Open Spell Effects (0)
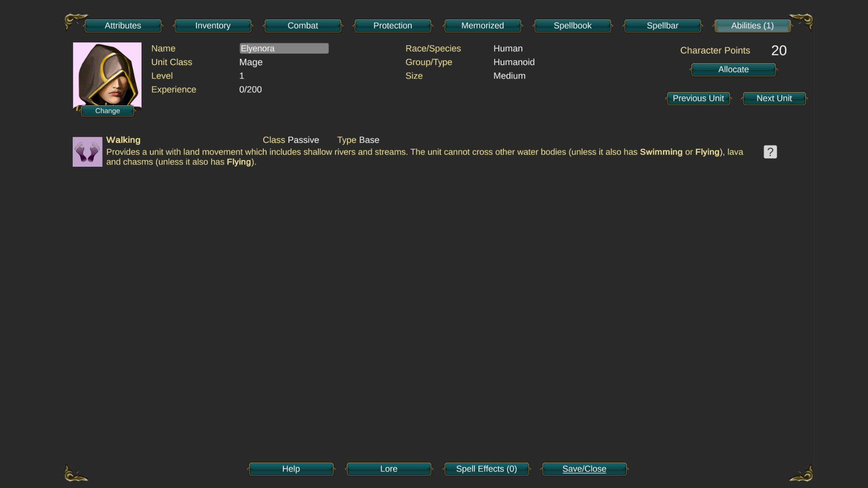 tap(486, 469)
